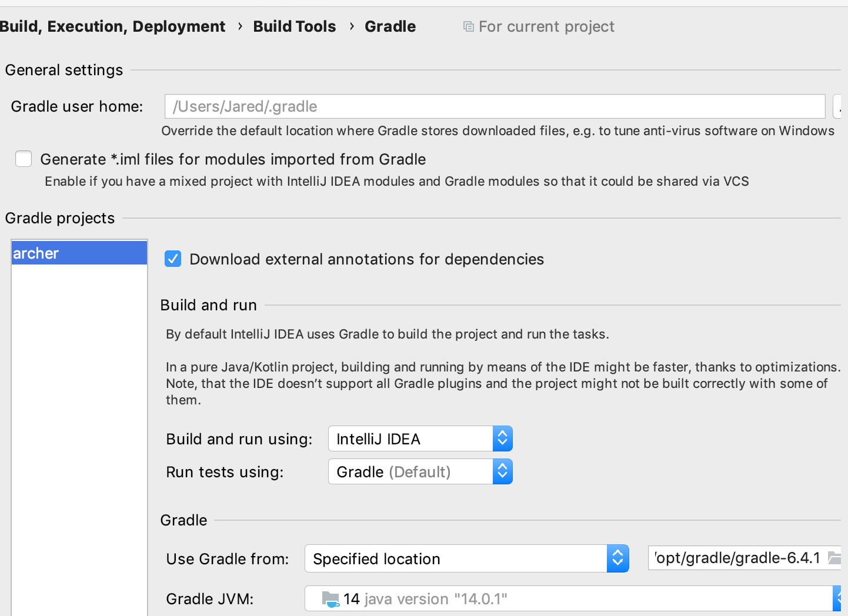Image resolution: width=848 pixels, height=616 pixels.
Task: Open the 'Run tests using' dropdown
Action: point(420,472)
